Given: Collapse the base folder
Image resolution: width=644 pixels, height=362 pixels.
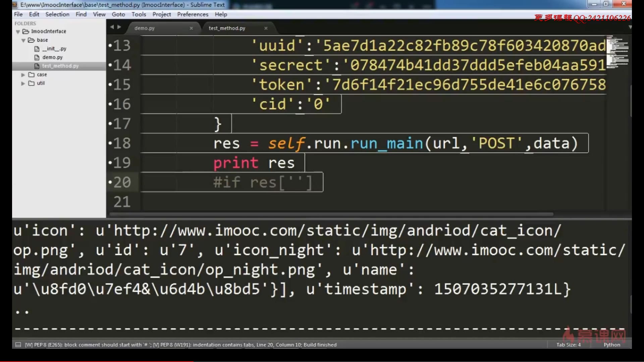Looking at the screenshot, I should pos(23,40).
